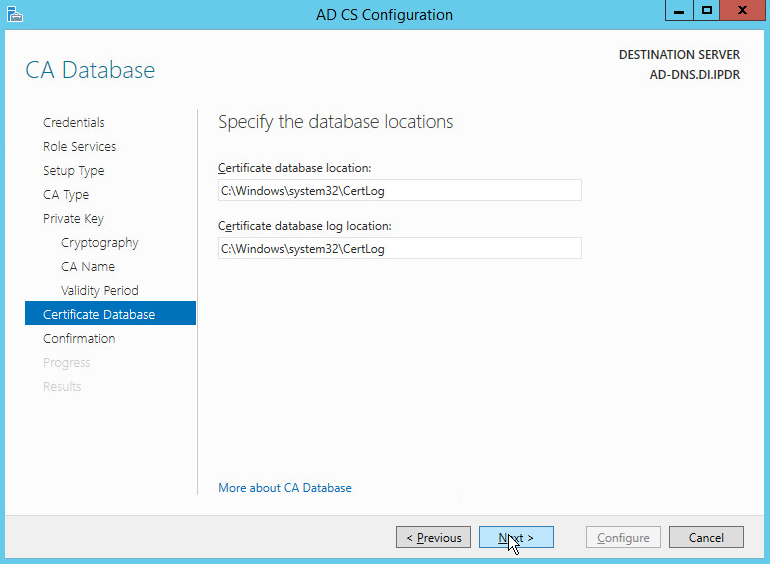
Task: Maximize the AD CS Configuration window
Action: [x=706, y=11]
